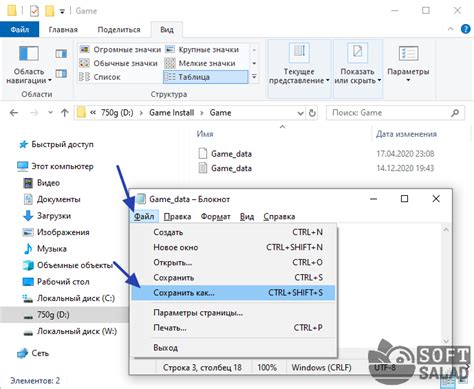Choose Параметры страницы... from the File menu
474x389 pixels.
click(x=233, y=313)
